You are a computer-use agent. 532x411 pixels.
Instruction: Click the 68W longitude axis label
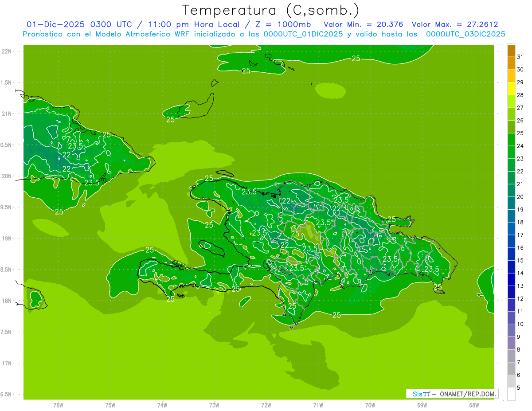coord(474,405)
